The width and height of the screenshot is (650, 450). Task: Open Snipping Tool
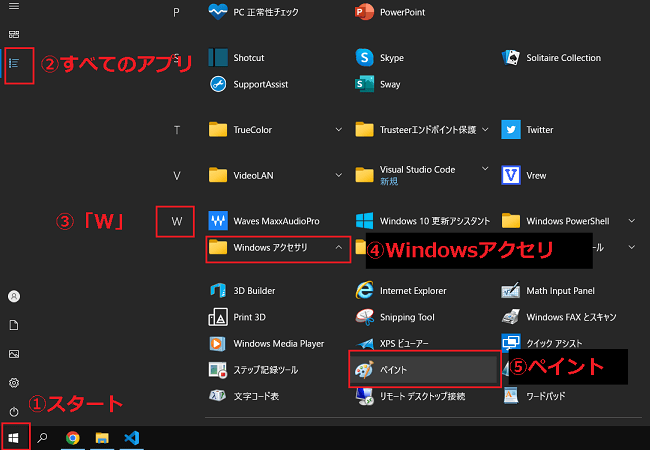click(395, 317)
